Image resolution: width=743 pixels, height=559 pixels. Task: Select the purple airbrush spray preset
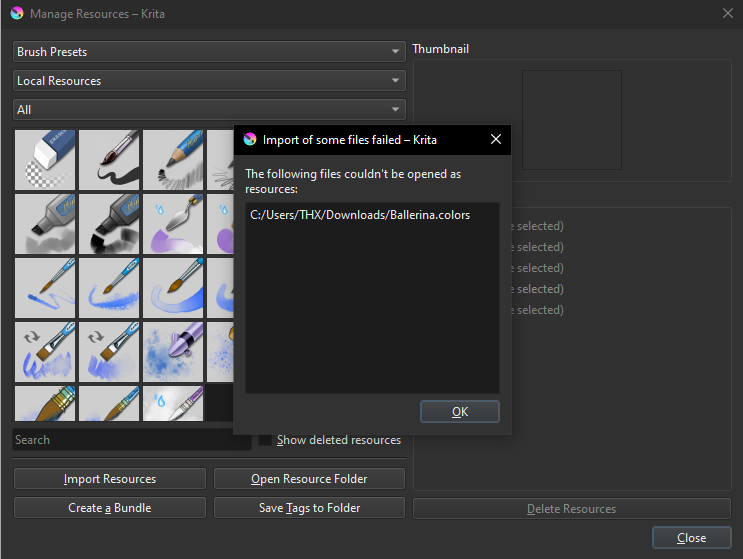pyautogui.click(x=173, y=352)
